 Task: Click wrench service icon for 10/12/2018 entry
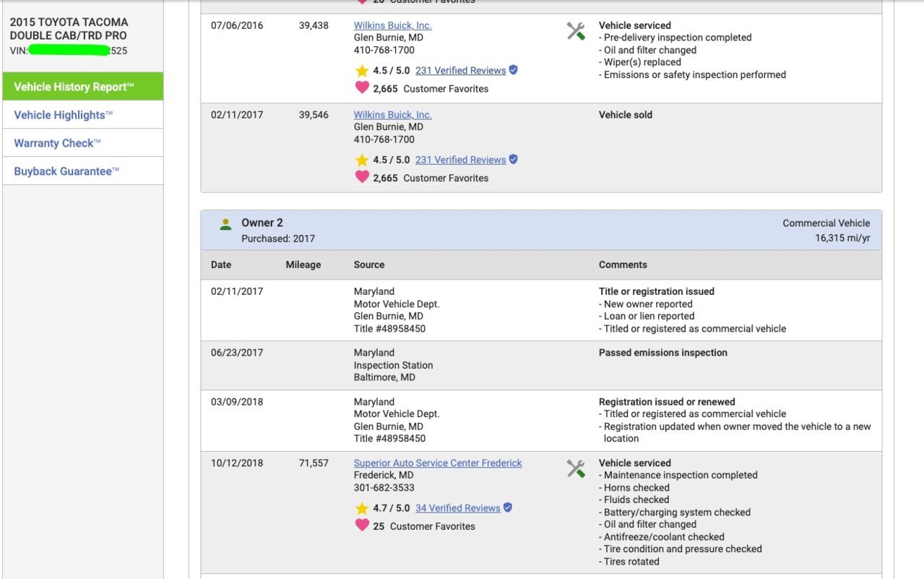tap(576, 468)
